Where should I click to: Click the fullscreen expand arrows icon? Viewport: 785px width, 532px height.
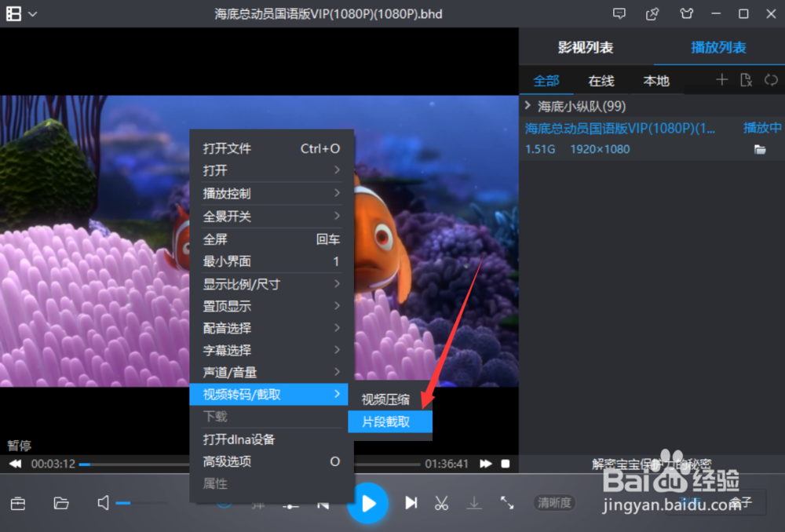pyautogui.click(x=507, y=502)
